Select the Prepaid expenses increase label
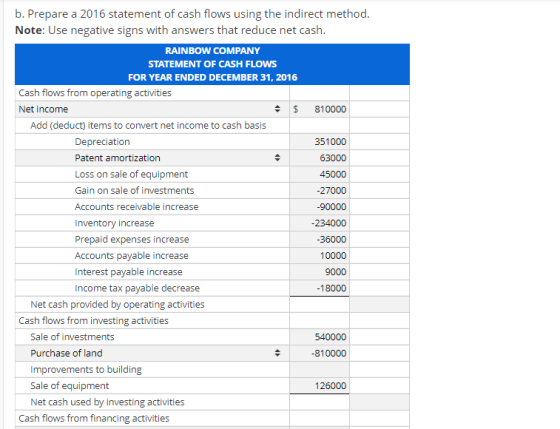Image resolution: width=560 pixels, height=429 pixels. coord(132,239)
